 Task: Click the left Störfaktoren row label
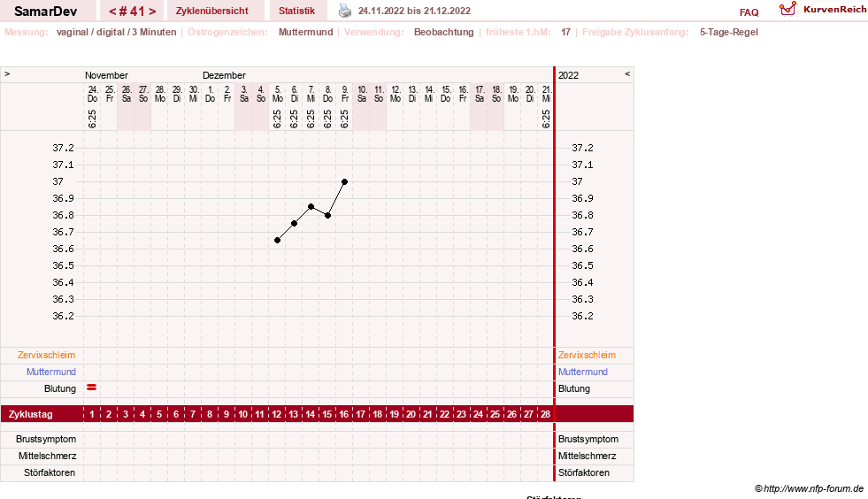pyautogui.click(x=50, y=472)
